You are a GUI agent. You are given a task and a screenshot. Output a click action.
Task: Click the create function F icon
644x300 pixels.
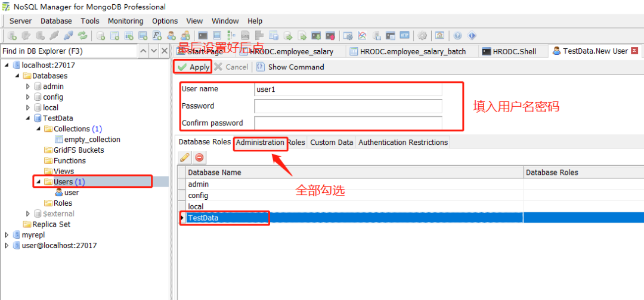point(157,35)
